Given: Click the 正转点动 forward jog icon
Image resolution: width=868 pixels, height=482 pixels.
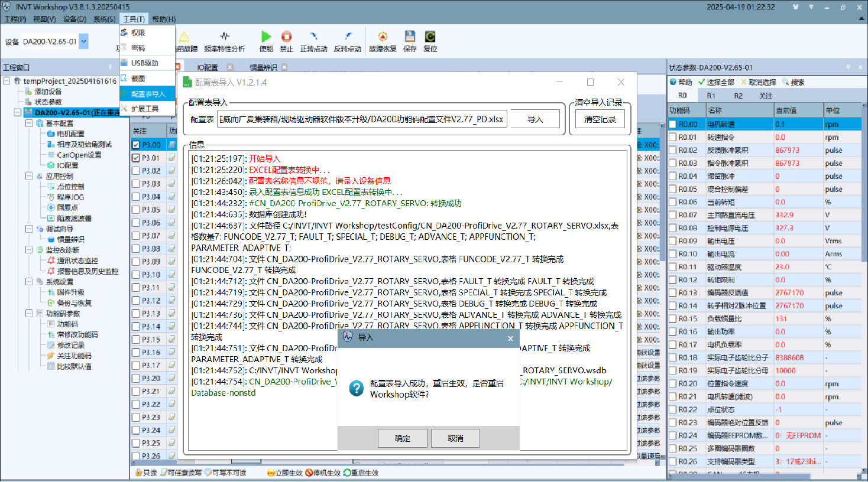Looking at the screenshot, I should [x=313, y=37].
